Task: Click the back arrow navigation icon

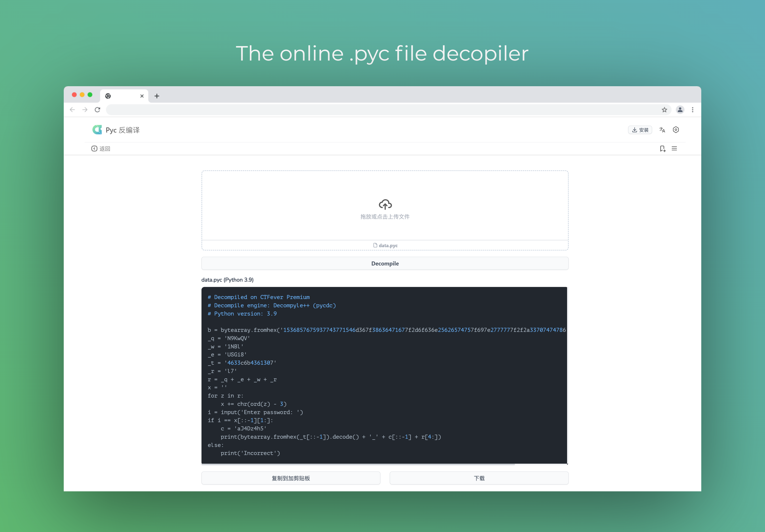Action: [72, 110]
